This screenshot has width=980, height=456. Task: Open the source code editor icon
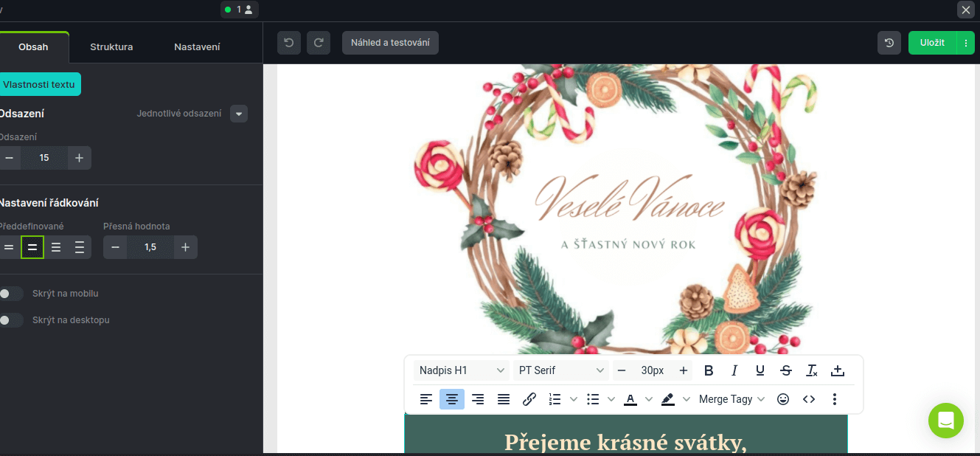(809, 399)
